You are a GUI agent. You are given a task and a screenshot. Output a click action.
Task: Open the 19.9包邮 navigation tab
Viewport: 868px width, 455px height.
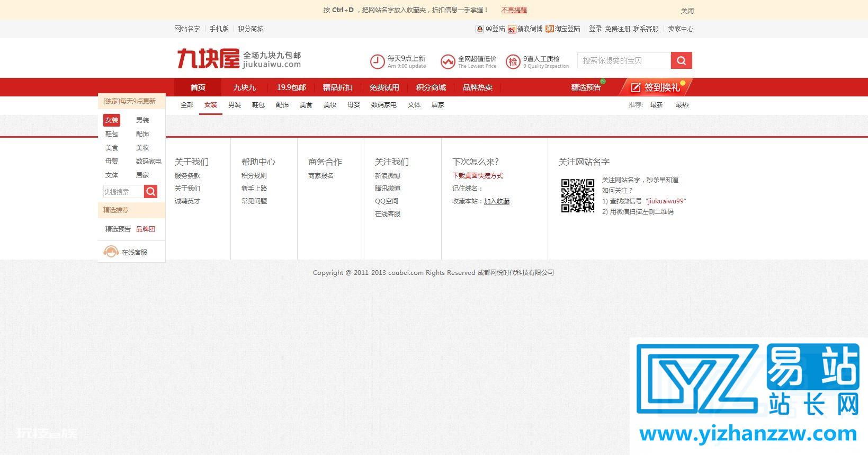pos(291,87)
